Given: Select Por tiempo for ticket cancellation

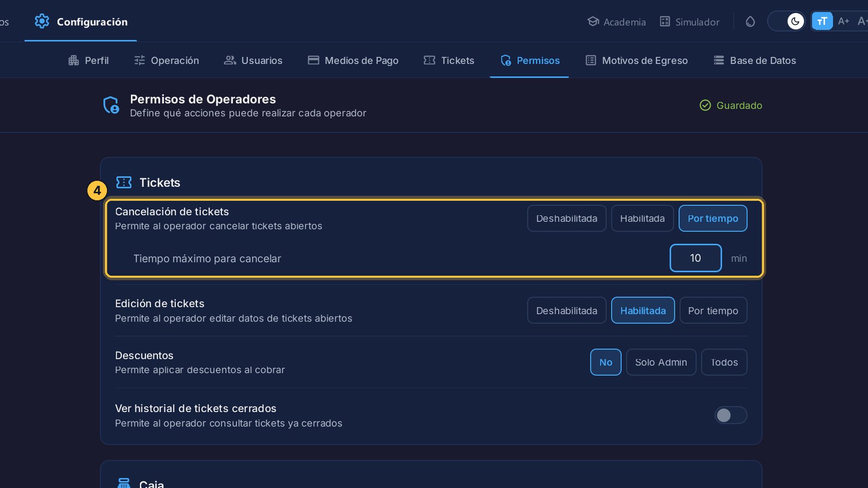Looking at the screenshot, I should 713,219.
